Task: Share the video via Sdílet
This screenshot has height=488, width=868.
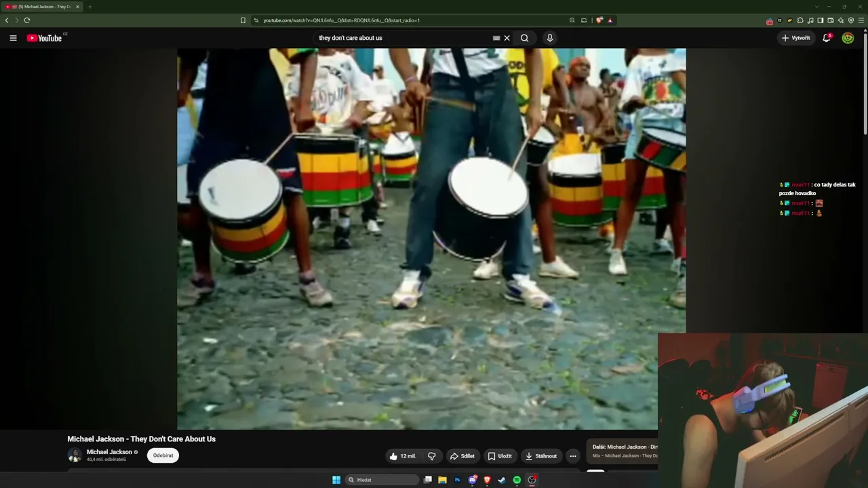Action: tap(463, 456)
